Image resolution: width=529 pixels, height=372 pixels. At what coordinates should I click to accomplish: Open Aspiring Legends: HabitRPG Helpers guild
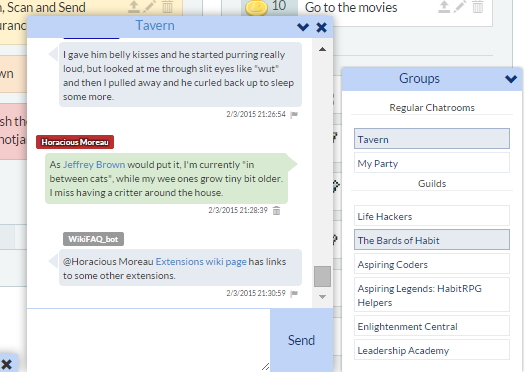point(431,295)
